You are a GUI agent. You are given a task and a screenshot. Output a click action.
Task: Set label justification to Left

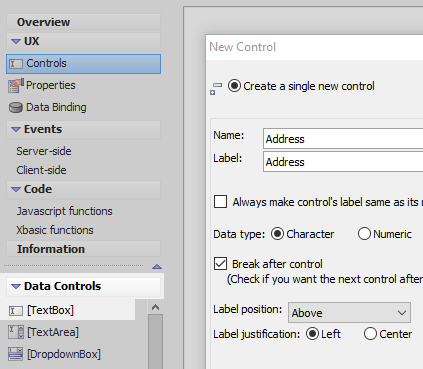[312, 334]
